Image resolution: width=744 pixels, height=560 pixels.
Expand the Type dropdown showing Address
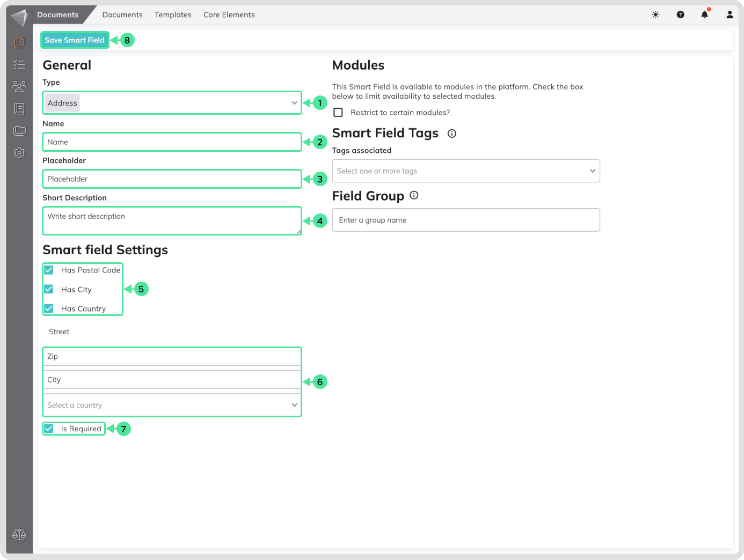[172, 103]
